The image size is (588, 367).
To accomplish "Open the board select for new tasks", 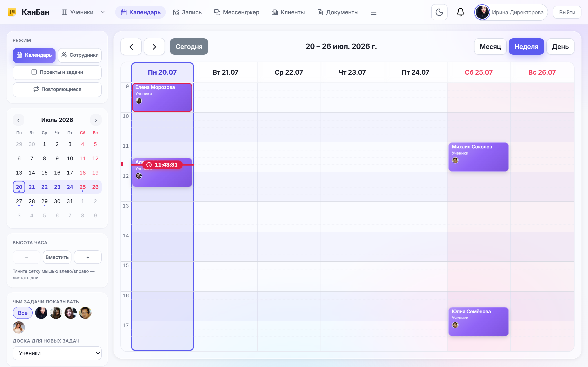I will point(57,353).
